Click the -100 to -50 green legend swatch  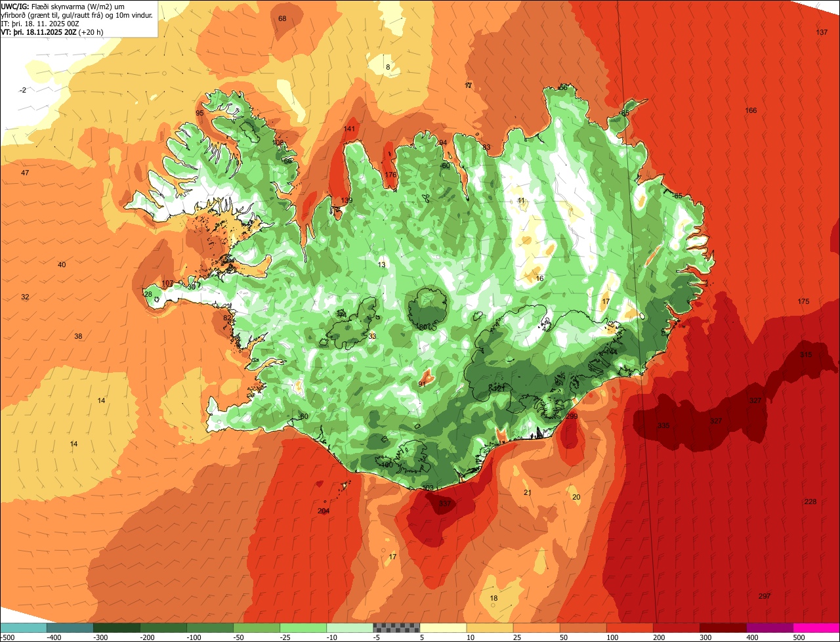point(210,628)
